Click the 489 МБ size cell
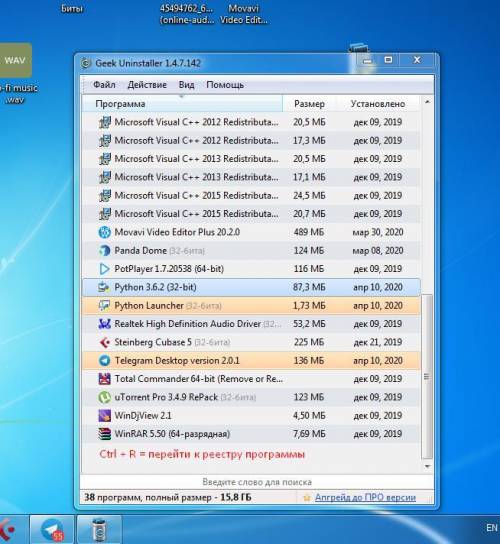This screenshot has height=544, width=500. (x=309, y=232)
